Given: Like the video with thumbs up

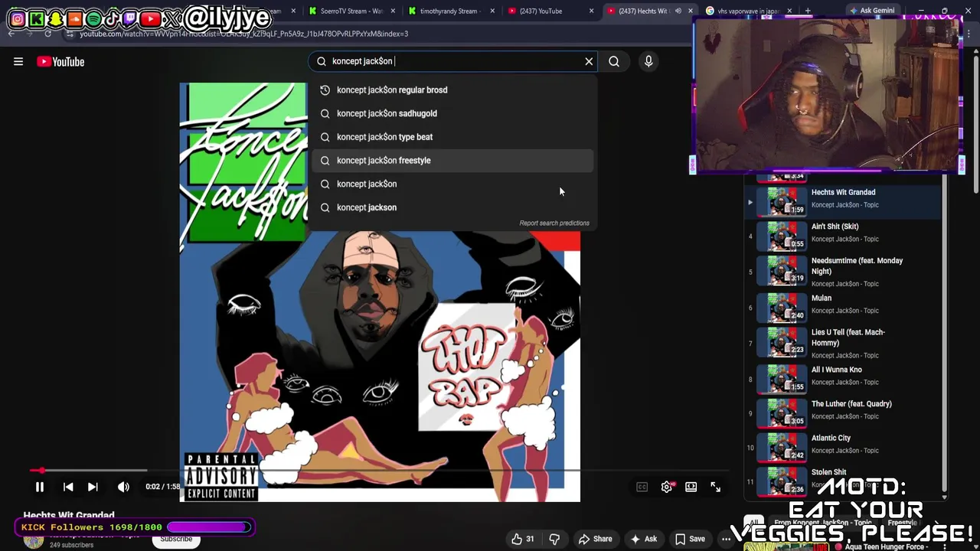Looking at the screenshot, I should (x=523, y=539).
